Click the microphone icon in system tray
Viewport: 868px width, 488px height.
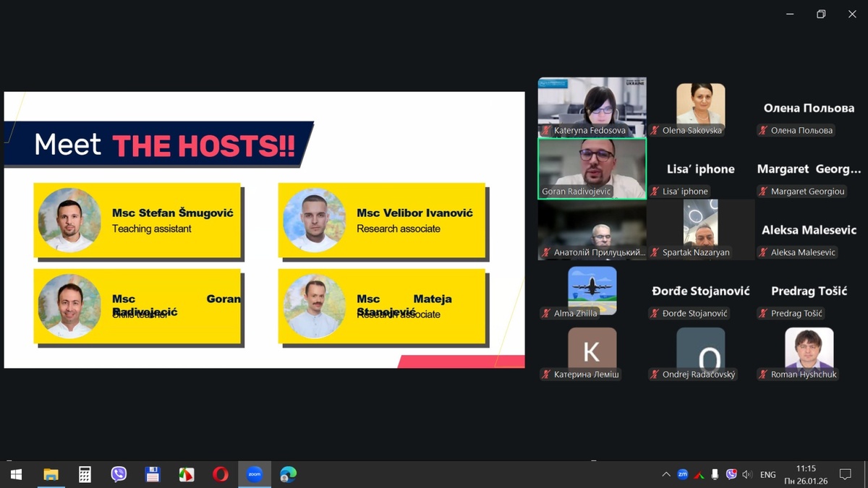coord(715,474)
